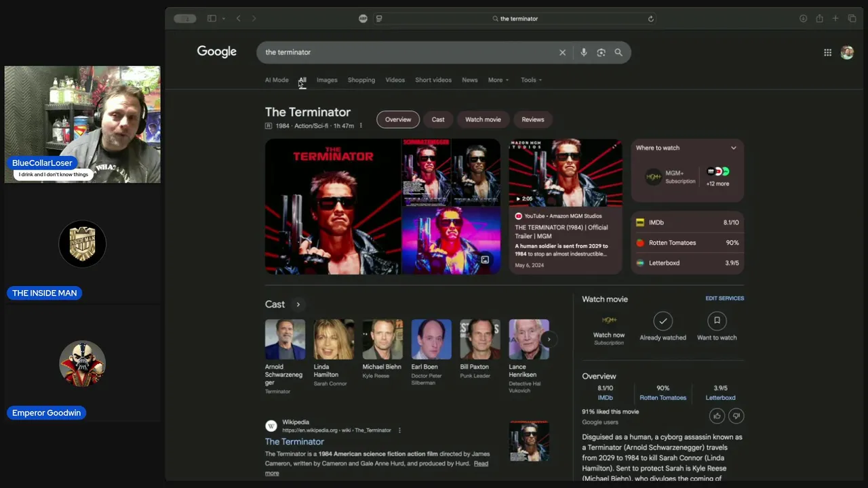Screen dimensions: 868x488
Task: Open the Rotten Tomatoes link in Overview
Action: pyautogui.click(x=663, y=398)
